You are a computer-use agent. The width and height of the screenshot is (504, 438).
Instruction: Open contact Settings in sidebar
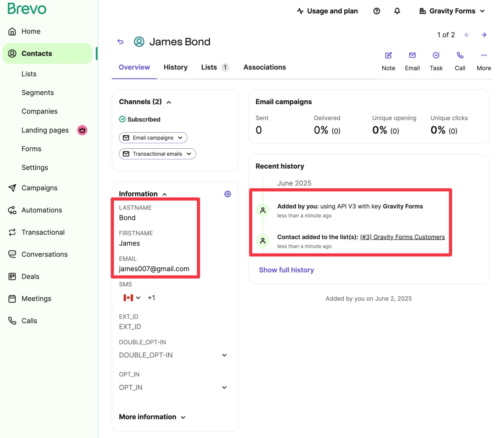[x=35, y=167]
